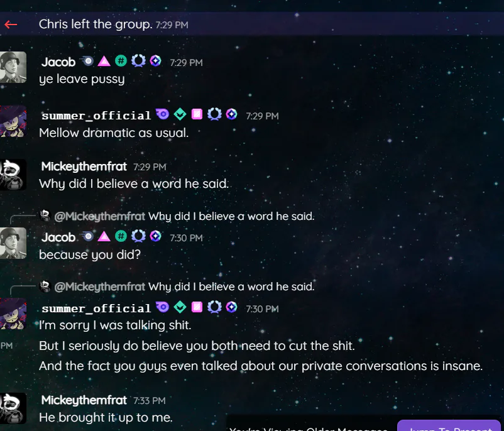This screenshot has height=431, width=504.
Task: Click summer_official's teal diamond checkmark badge at 7:29 PM
Action: pos(180,114)
